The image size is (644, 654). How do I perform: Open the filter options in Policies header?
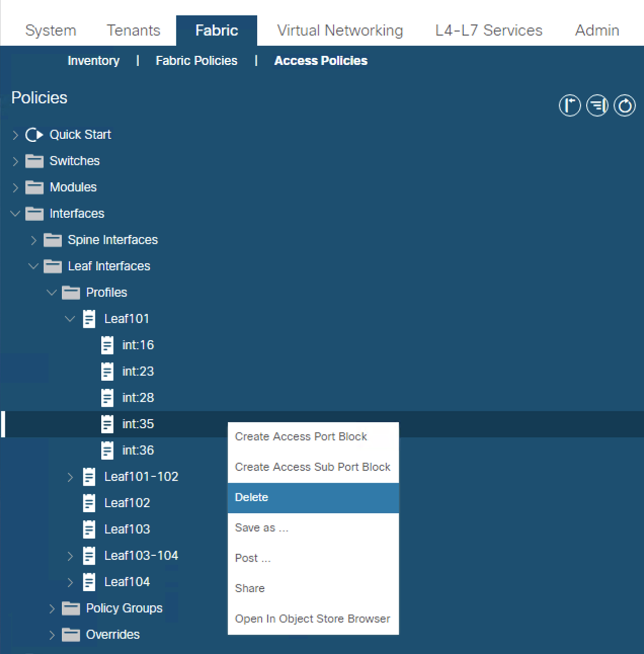point(597,105)
